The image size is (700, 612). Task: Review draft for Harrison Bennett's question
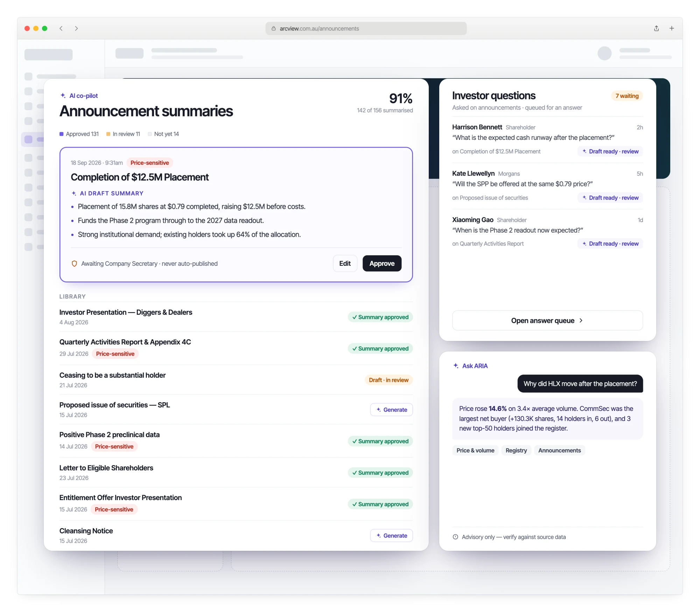[x=610, y=151]
